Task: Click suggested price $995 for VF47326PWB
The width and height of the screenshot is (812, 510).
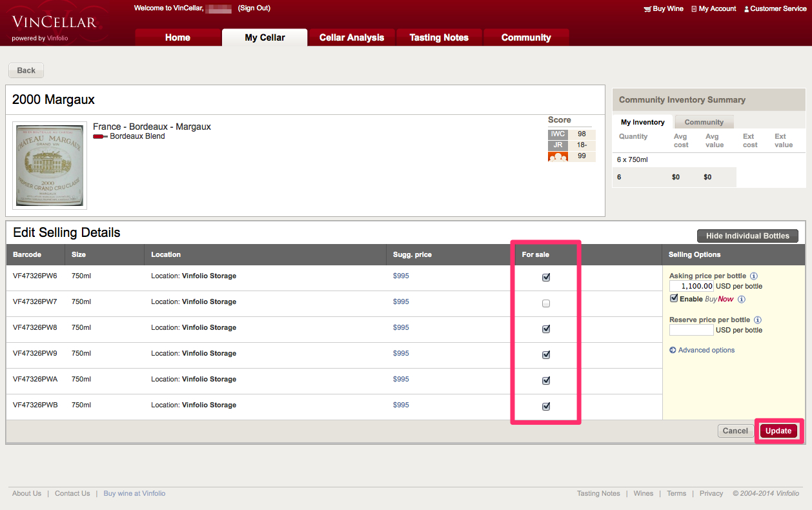Action: (401, 405)
